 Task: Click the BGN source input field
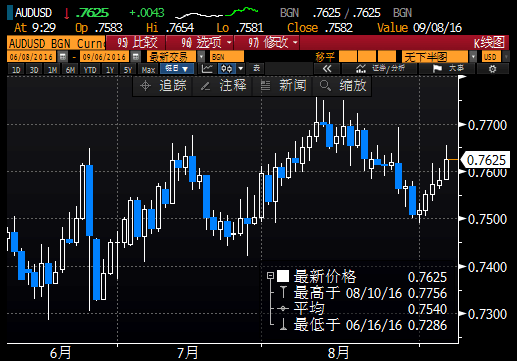pyautogui.click(x=227, y=57)
